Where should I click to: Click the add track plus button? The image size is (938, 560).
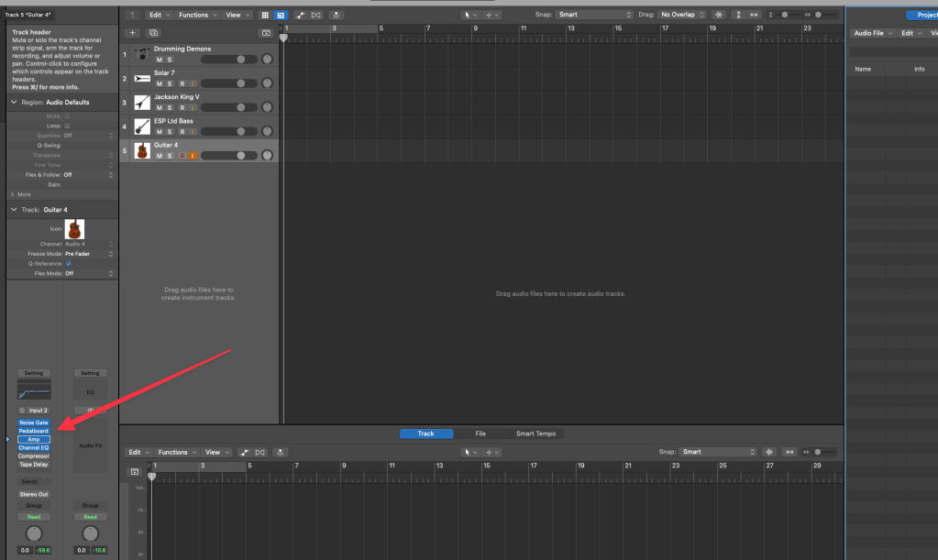point(131,32)
